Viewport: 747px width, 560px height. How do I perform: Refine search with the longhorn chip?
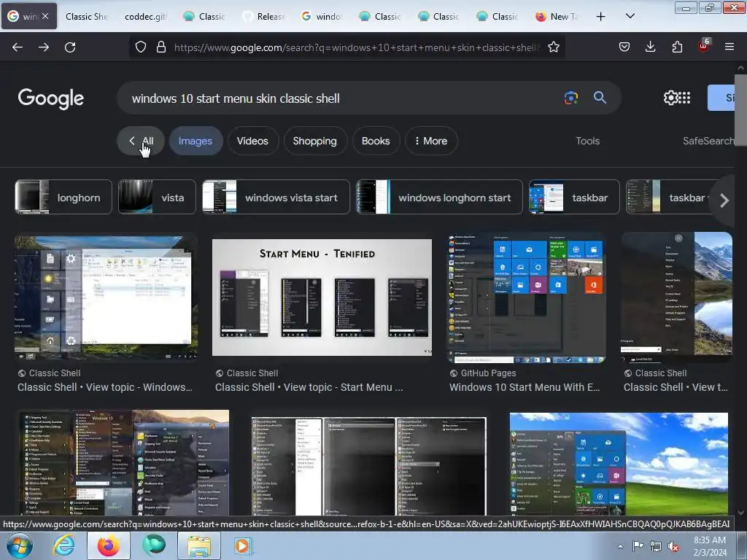(63, 197)
